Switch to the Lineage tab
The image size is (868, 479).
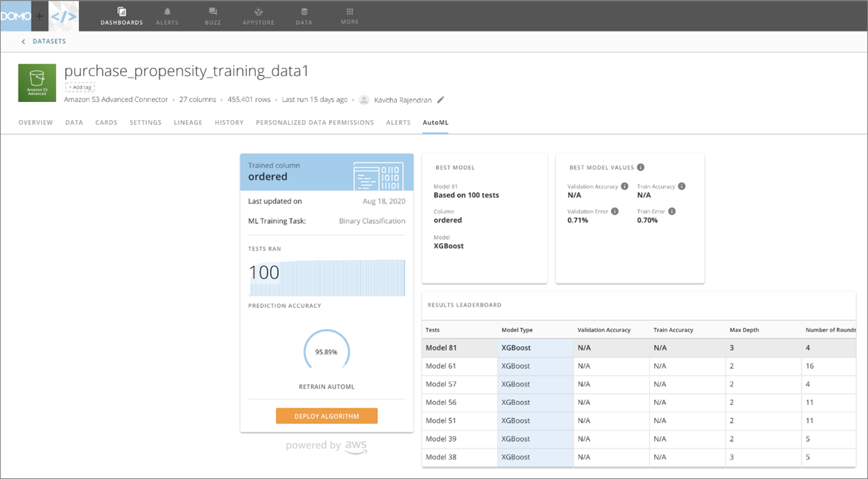[188, 123]
